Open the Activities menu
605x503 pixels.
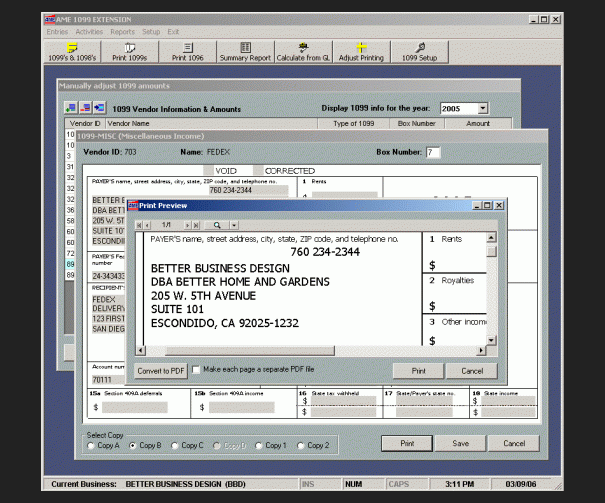(89, 32)
